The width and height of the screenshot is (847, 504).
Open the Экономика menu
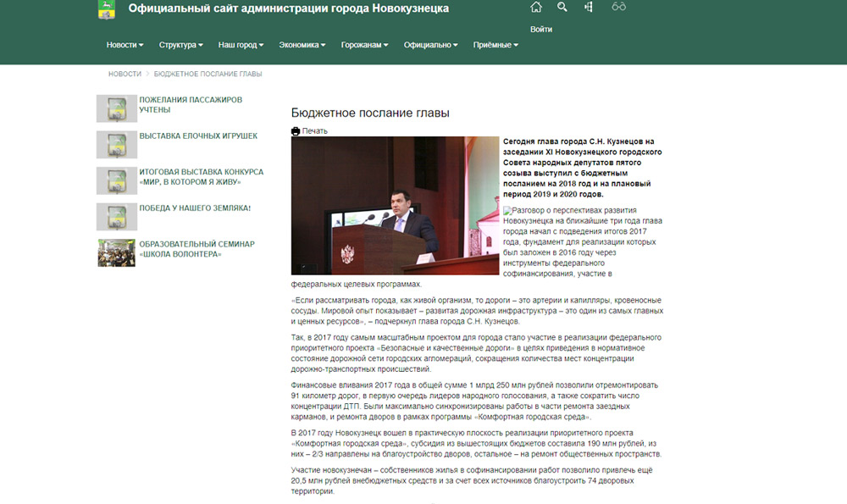(x=302, y=45)
